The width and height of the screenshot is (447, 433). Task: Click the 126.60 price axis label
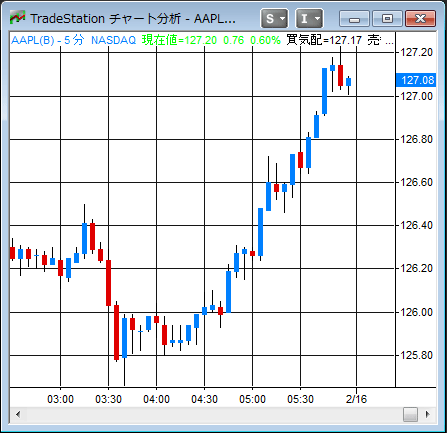click(x=416, y=182)
